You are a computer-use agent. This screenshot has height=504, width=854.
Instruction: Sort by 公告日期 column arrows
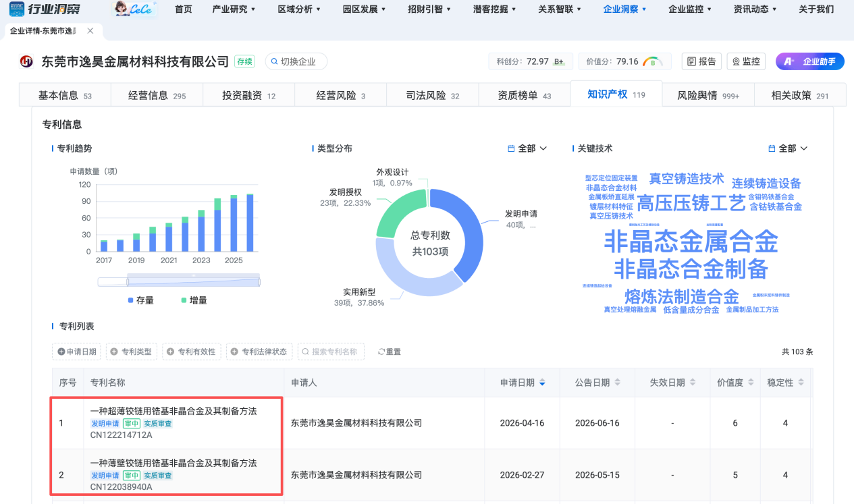[617, 383]
